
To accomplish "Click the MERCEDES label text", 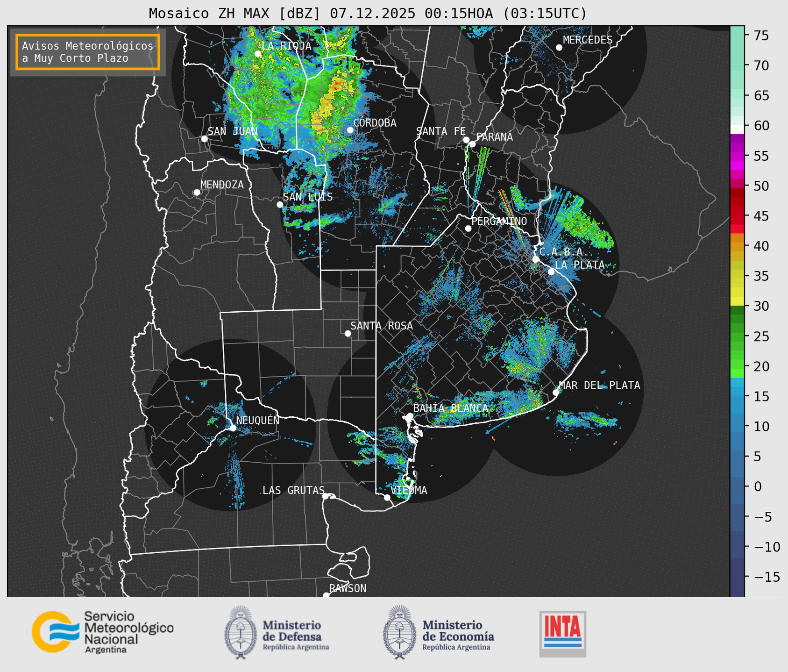I will (588, 40).
